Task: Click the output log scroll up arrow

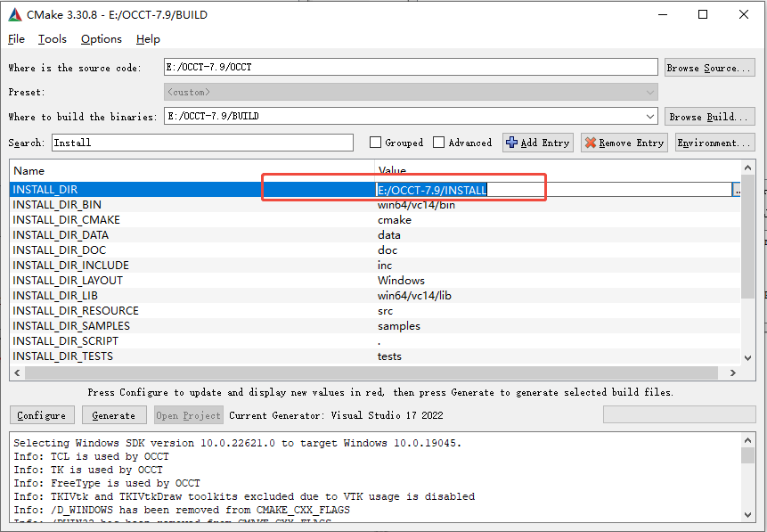Action: click(x=747, y=440)
